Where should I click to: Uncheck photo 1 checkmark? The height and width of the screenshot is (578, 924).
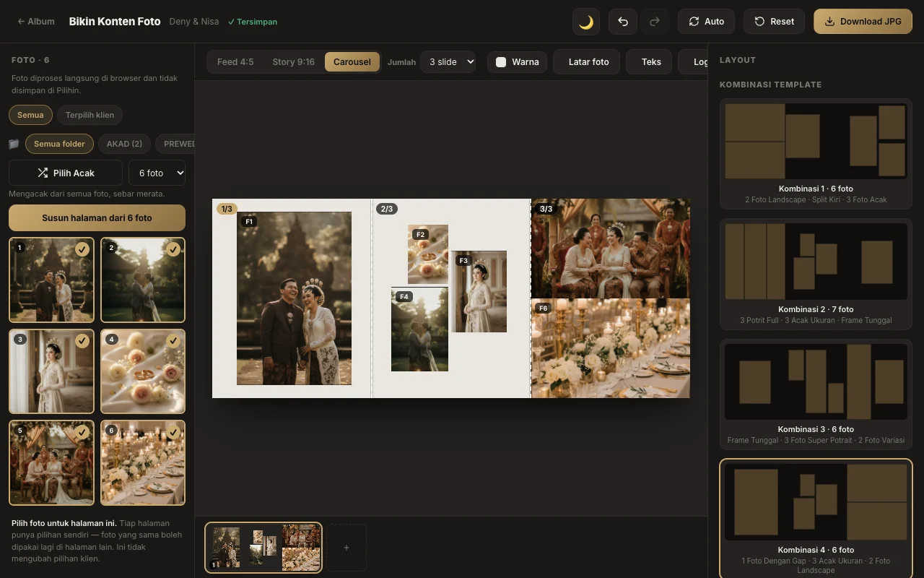coord(82,249)
